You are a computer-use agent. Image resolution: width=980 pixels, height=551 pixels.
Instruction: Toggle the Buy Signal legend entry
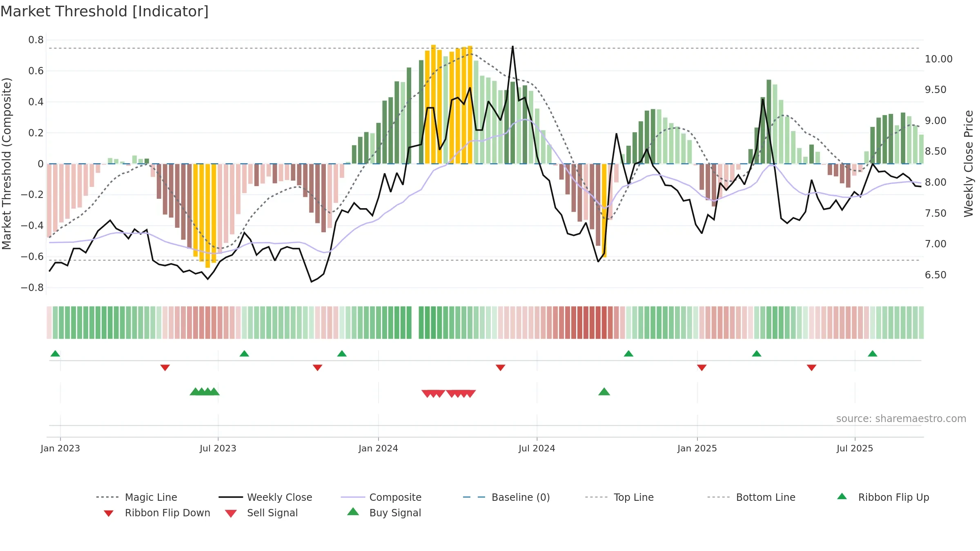(x=384, y=513)
